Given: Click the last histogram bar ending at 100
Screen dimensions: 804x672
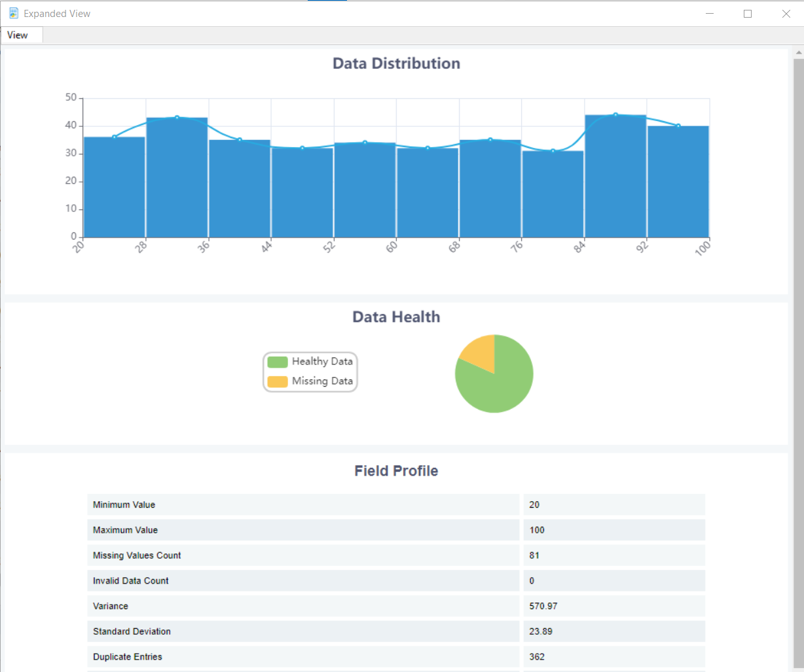Looking at the screenshot, I should click(x=678, y=182).
